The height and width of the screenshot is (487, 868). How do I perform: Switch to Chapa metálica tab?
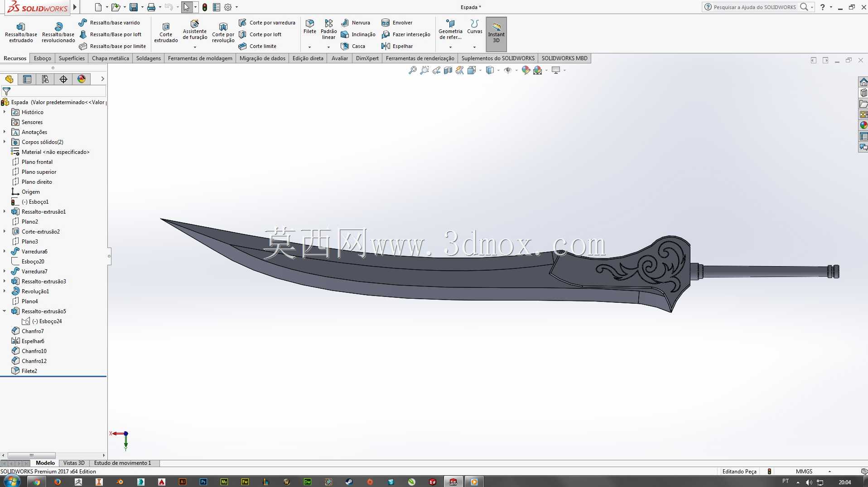coord(111,58)
